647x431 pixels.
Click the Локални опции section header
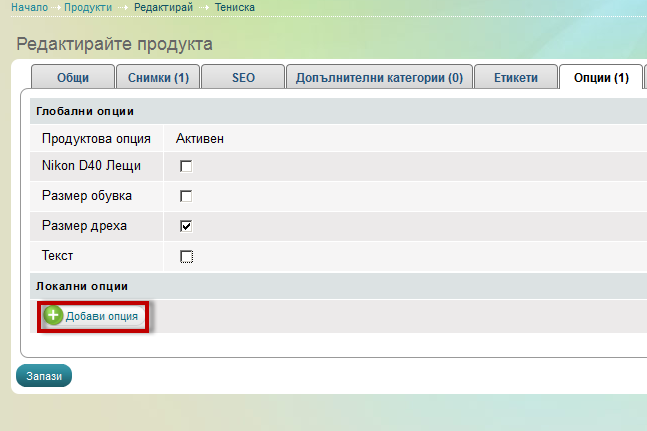coord(82,286)
